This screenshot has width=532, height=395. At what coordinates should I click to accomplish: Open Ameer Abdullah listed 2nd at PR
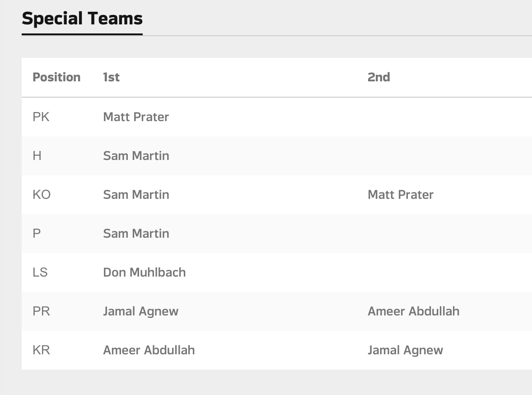click(413, 311)
